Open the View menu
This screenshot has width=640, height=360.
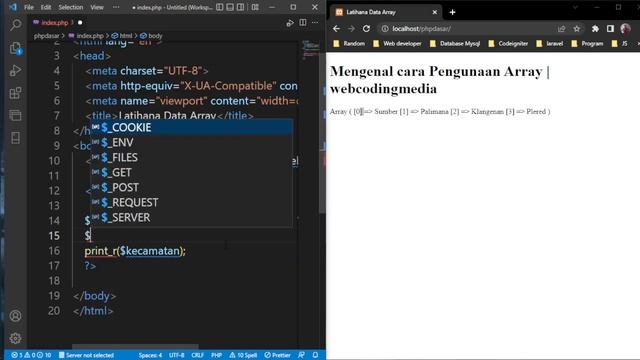pyautogui.click(x=97, y=7)
